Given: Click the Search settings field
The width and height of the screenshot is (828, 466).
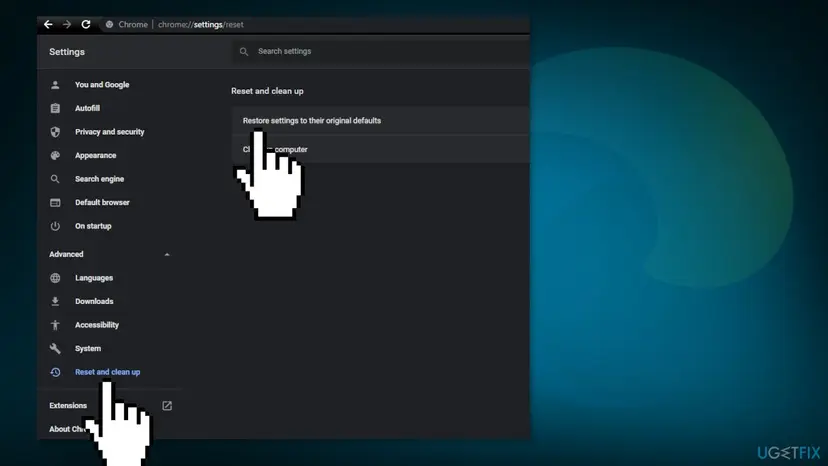Looking at the screenshot, I should [381, 51].
